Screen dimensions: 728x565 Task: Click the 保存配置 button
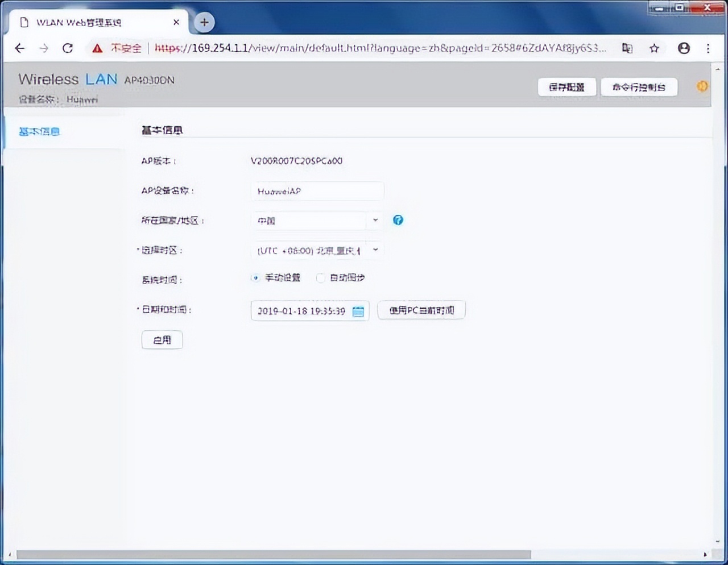(566, 87)
